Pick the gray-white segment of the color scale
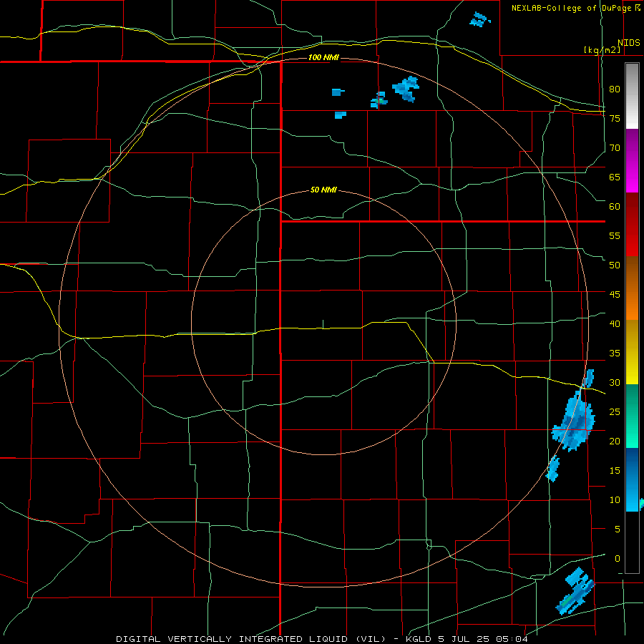Viewport: 644px width, 644px height. coord(632,96)
